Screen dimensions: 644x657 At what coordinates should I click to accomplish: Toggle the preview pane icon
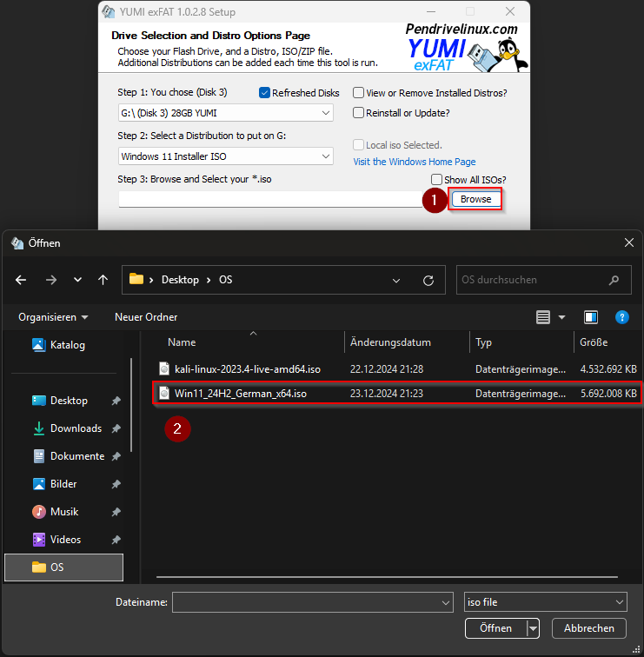[591, 317]
